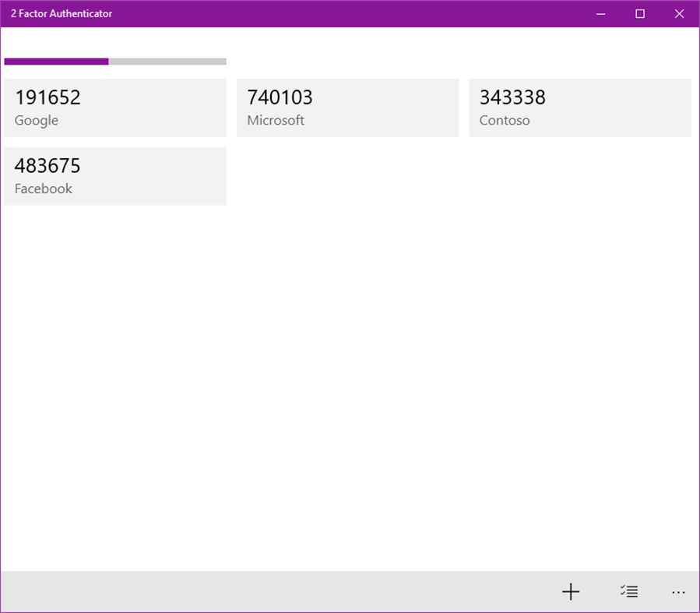Click the code 740103

tap(280, 97)
